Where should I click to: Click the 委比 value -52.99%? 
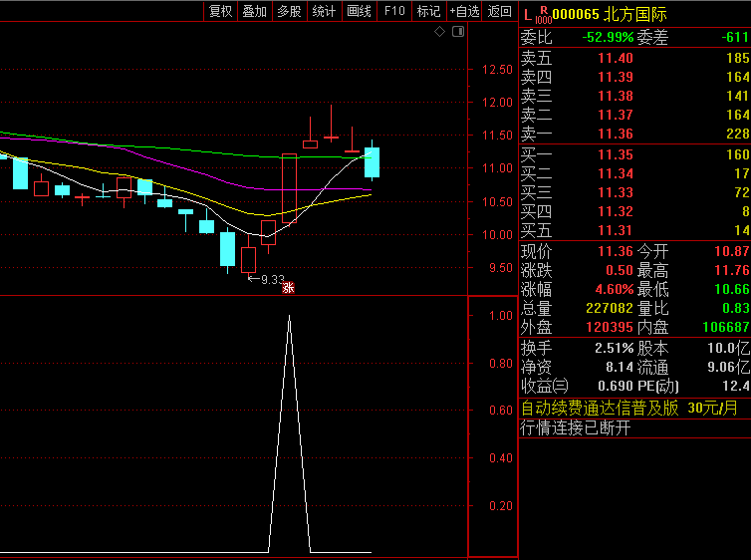coord(608,37)
